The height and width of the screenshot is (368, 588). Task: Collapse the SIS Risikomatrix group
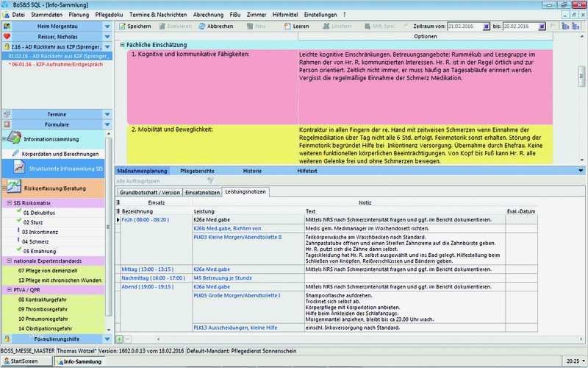(10, 203)
